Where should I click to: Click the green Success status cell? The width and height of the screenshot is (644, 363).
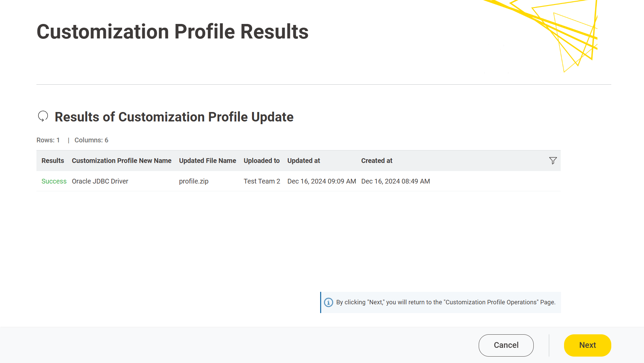coord(54,181)
